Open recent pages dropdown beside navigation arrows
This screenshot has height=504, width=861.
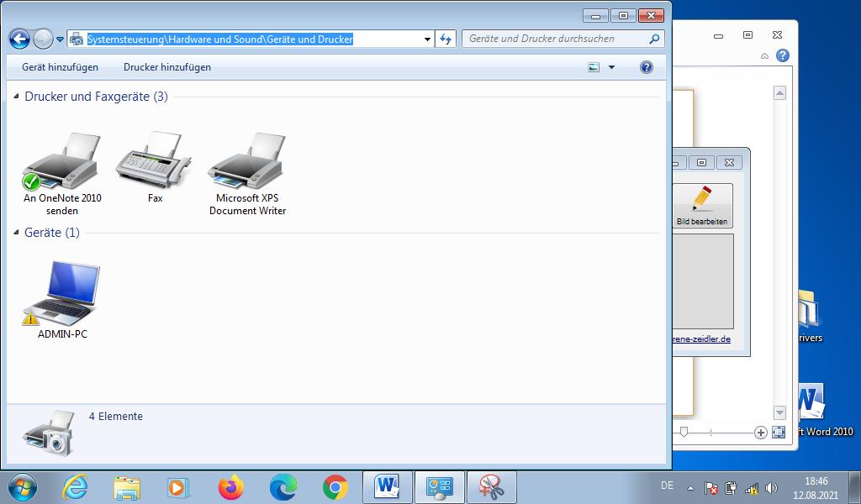tap(60, 39)
